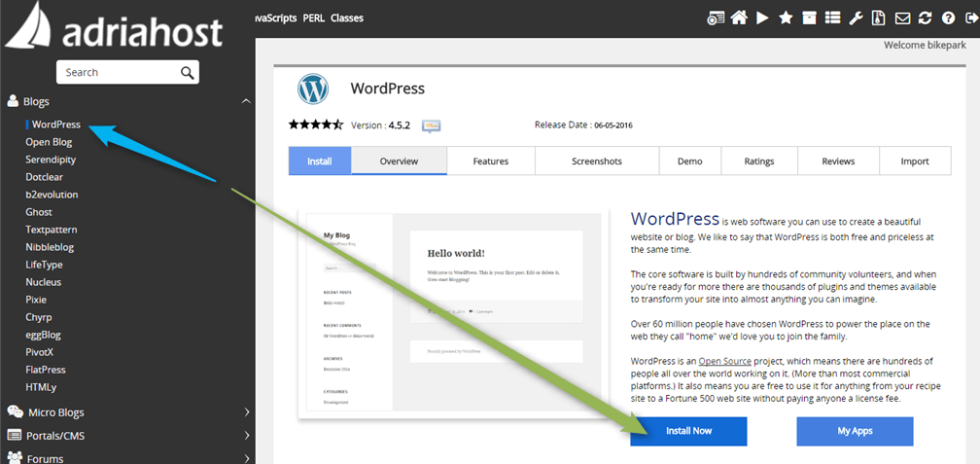Viewport: 980px width, 464px height.
Task: Select LifeType in the sidebar
Action: click(x=44, y=265)
